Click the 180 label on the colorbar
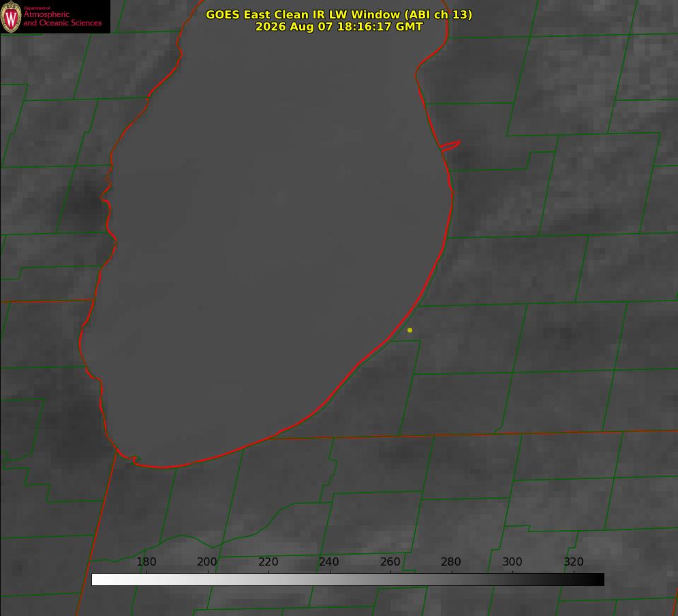 [x=146, y=561]
